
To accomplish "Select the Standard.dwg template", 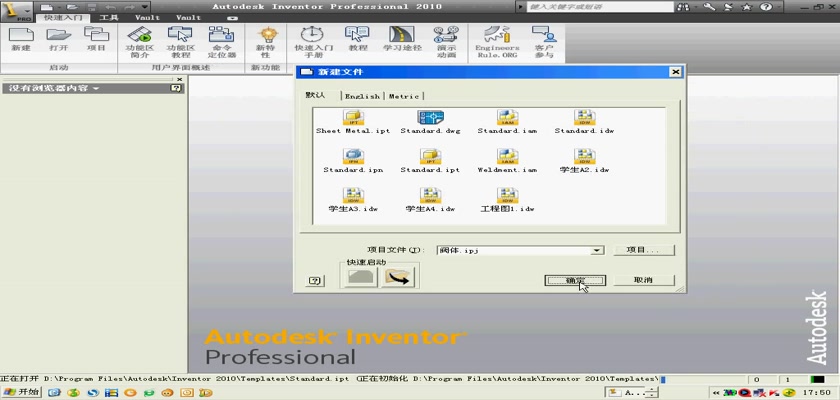I will [x=430, y=122].
